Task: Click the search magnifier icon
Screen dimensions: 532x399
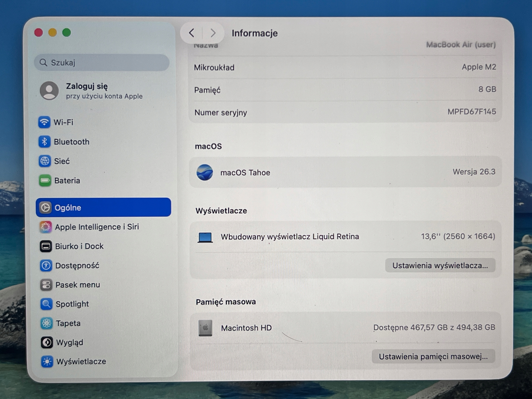Action: 43,63
